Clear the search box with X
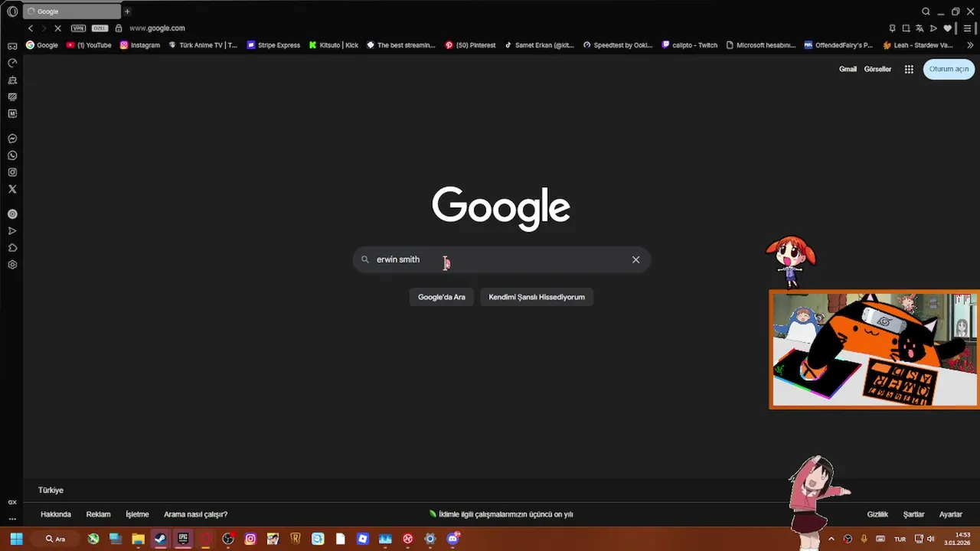980x551 pixels. tap(635, 259)
